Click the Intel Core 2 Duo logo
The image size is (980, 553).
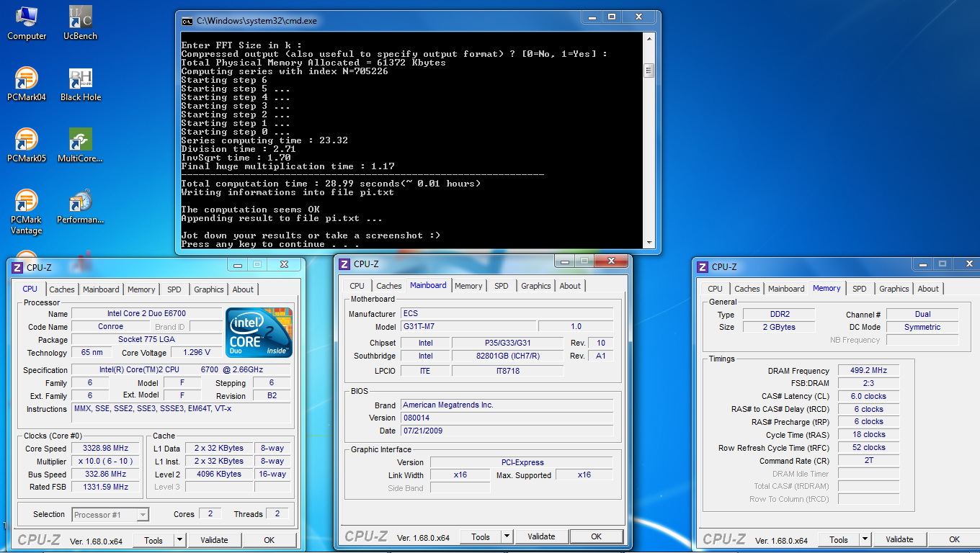(x=259, y=333)
